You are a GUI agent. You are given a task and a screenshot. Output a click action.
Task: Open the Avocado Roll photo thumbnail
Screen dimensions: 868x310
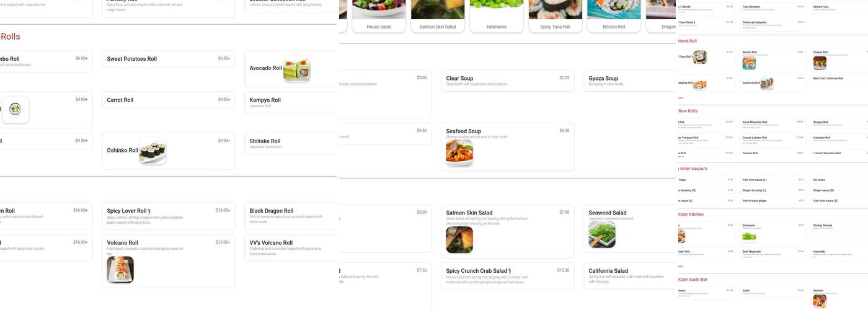[296, 69]
